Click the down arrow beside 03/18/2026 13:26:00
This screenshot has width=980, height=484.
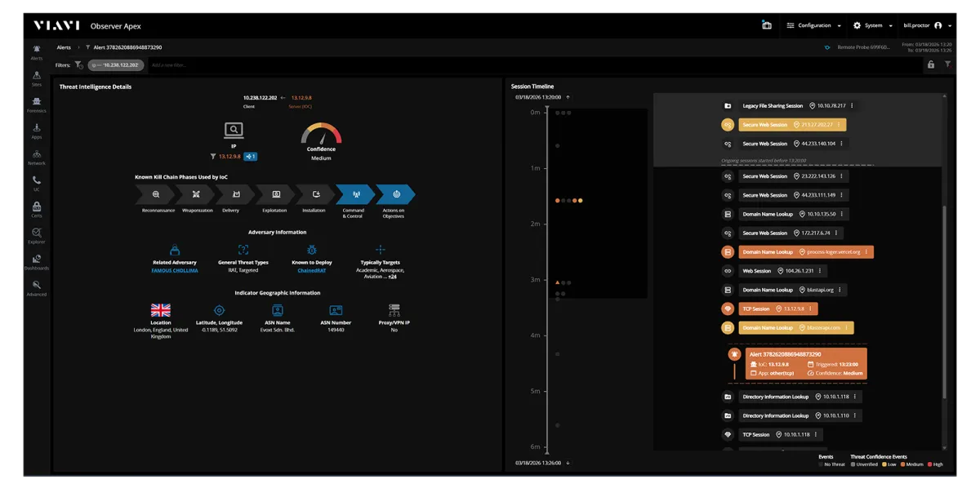pyautogui.click(x=568, y=463)
